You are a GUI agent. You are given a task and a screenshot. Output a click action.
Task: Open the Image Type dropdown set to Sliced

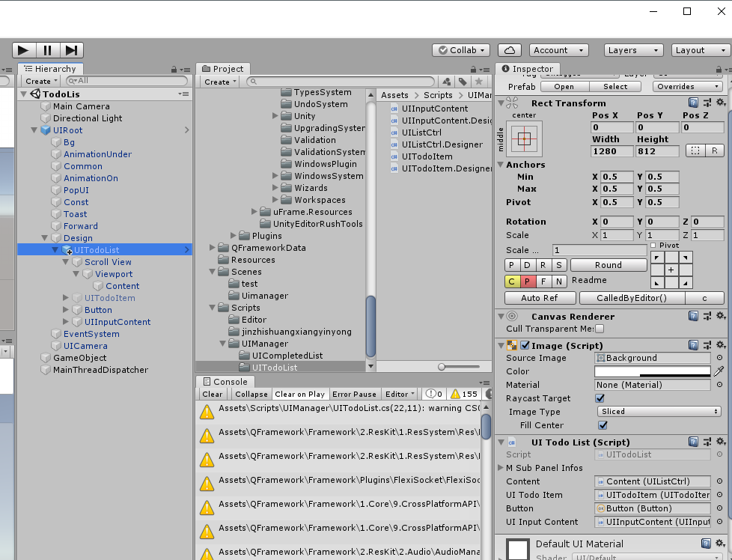658,412
